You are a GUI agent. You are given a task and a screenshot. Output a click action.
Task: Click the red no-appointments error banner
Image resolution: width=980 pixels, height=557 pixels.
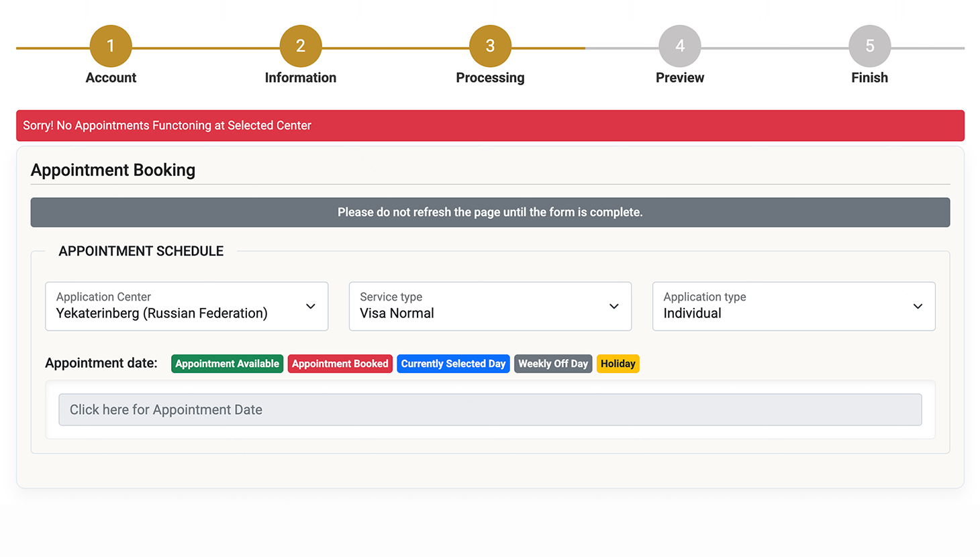490,125
